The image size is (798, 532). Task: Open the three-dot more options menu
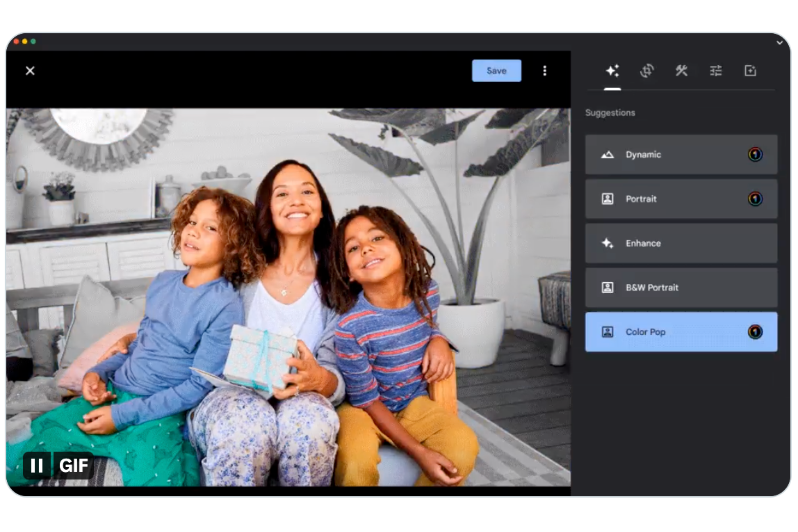pyautogui.click(x=545, y=71)
